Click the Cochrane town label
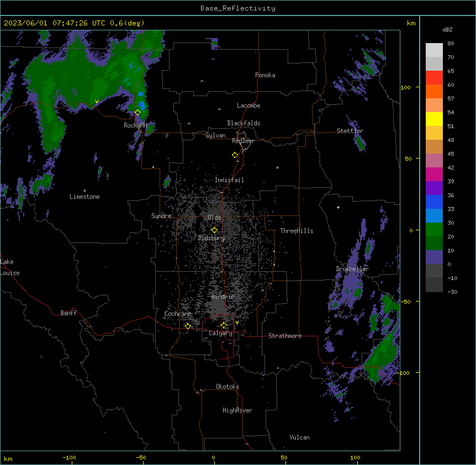Viewport: 476px width, 465px height. pos(178,314)
